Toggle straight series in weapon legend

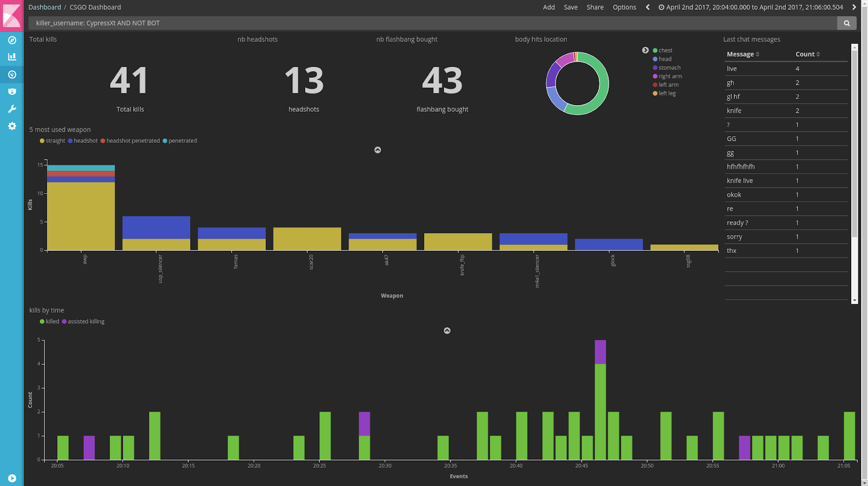pos(52,141)
